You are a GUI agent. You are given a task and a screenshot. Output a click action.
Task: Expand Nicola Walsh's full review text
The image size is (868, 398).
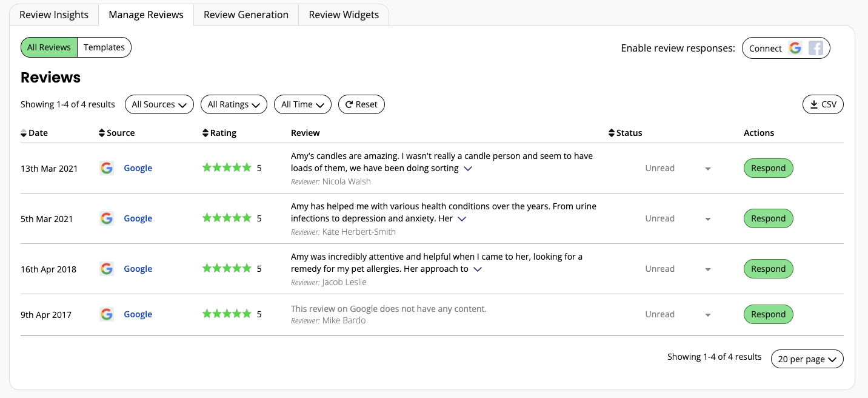(468, 169)
